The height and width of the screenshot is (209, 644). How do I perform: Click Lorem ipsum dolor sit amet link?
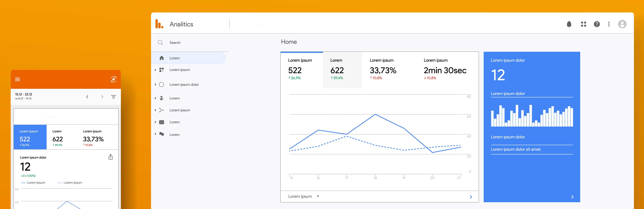(516, 149)
